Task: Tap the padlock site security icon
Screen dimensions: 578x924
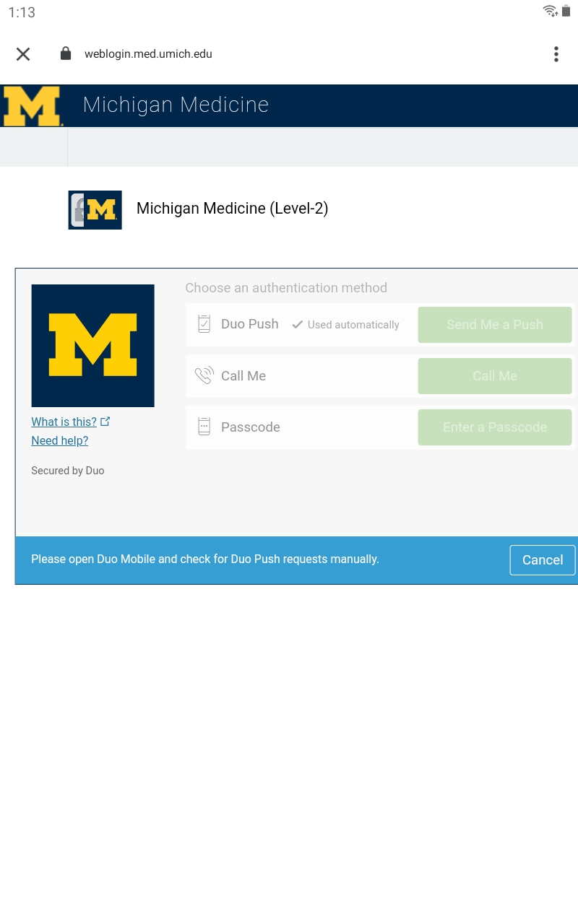Action: 66,53
